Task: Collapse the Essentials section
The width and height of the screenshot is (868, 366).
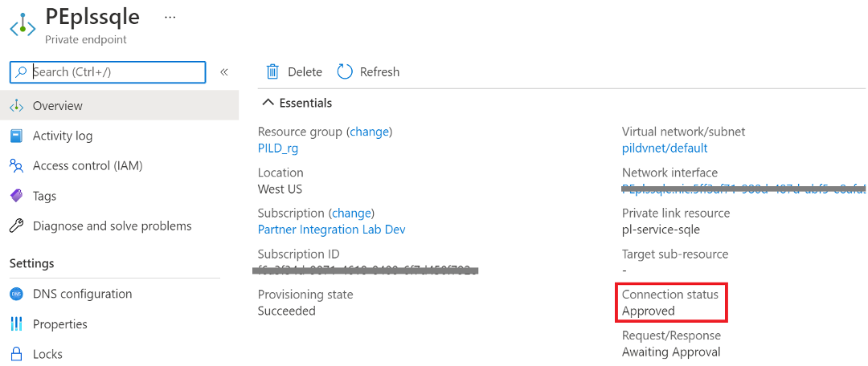Action: tap(268, 103)
